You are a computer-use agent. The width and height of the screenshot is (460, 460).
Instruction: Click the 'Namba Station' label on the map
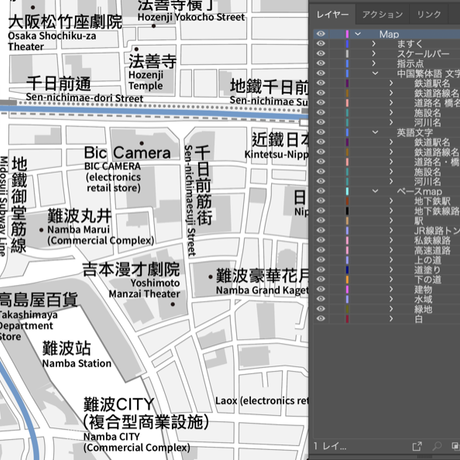click(x=77, y=363)
